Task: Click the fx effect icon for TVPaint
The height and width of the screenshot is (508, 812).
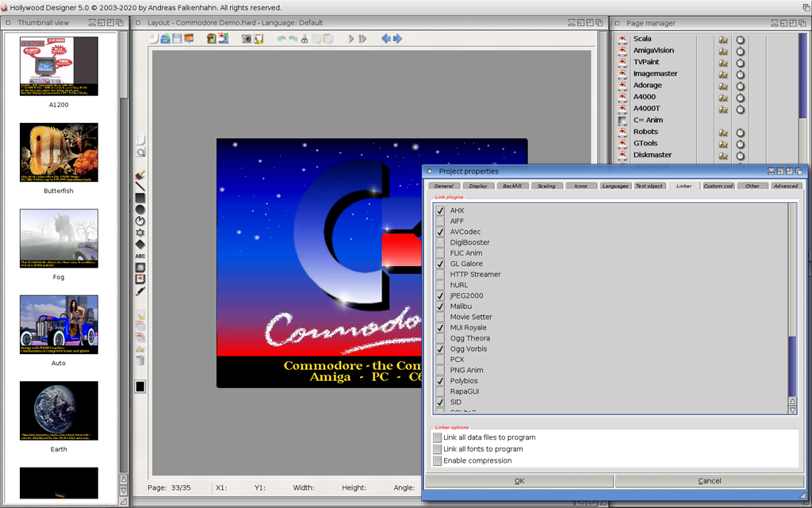Action: (x=723, y=62)
